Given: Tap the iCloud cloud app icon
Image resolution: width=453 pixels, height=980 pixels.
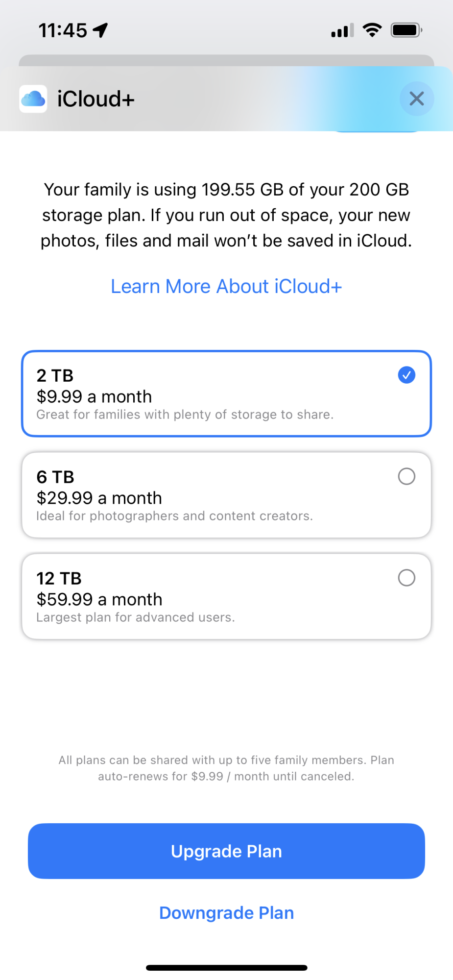Looking at the screenshot, I should (33, 99).
